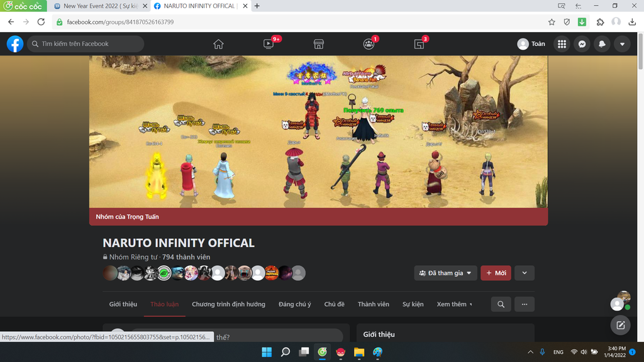Open the Chủ đề tab
The height and width of the screenshot is (362, 644).
[334, 304]
